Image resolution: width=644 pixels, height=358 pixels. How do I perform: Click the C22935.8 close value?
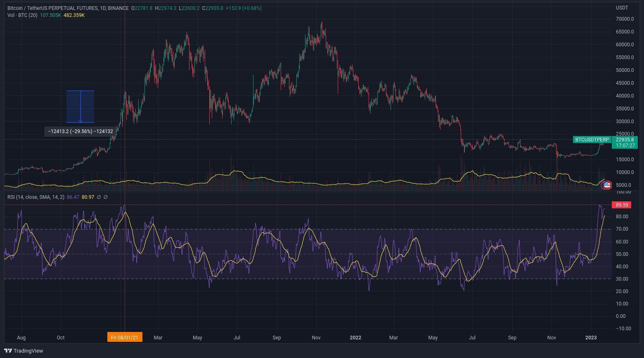pyautogui.click(x=213, y=8)
